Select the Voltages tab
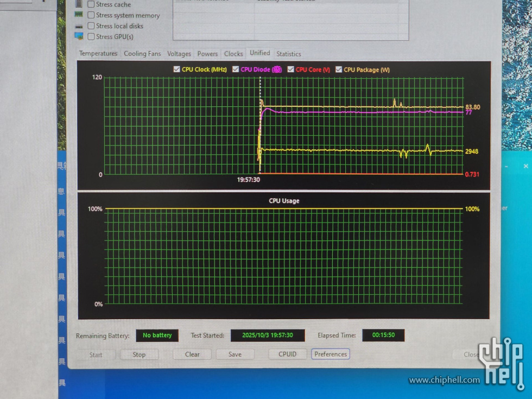 pyautogui.click(x=179, y=54)
